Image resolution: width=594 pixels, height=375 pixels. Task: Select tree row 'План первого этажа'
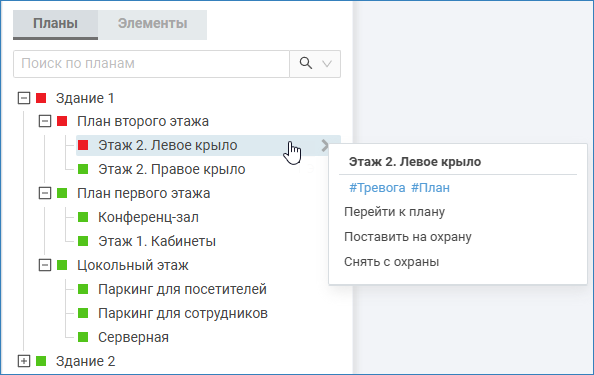(144, 194)
